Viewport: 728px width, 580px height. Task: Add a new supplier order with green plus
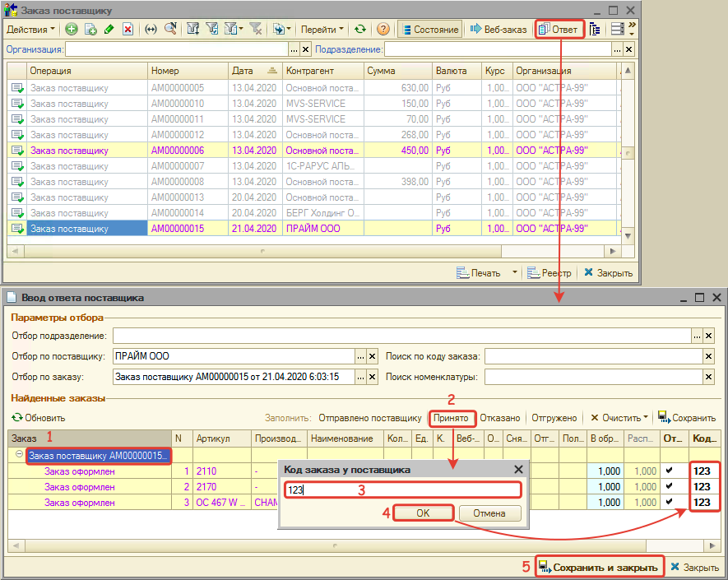pos(71,30)
